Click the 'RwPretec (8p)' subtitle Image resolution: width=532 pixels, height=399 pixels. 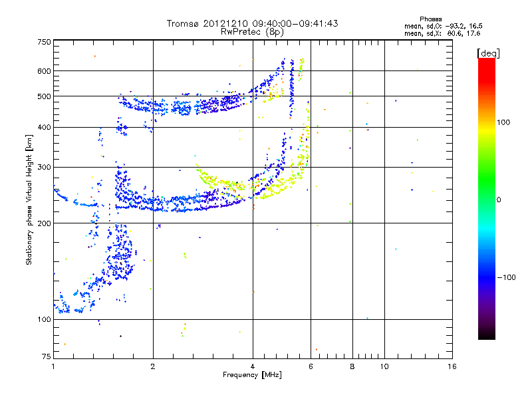pos(252,32)
